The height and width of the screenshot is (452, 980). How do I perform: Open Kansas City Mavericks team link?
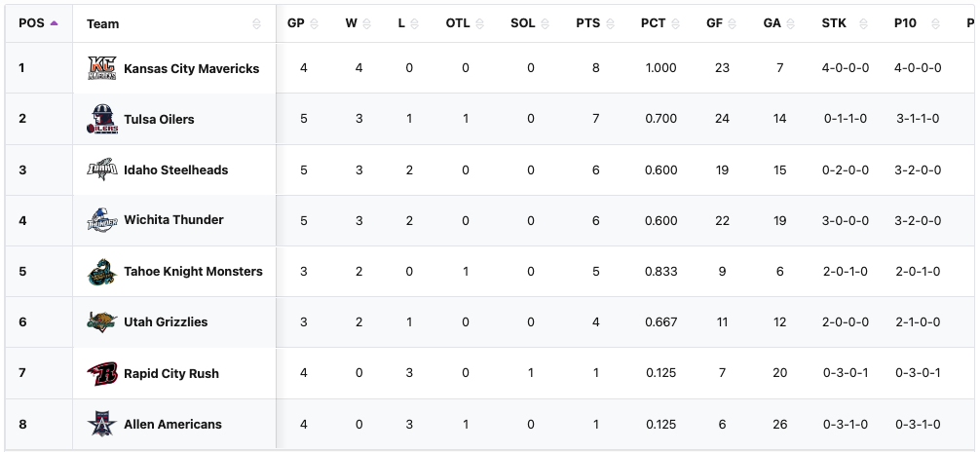pyautogui.click(x=192, y=69)
